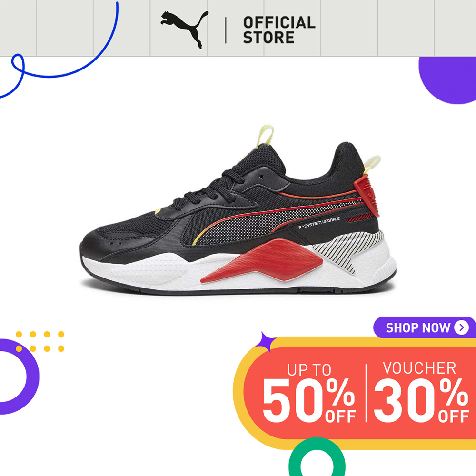Click the black Puma RS-X sneaker image
Viewport: 476px width, 476px height.
coord(238,210)
